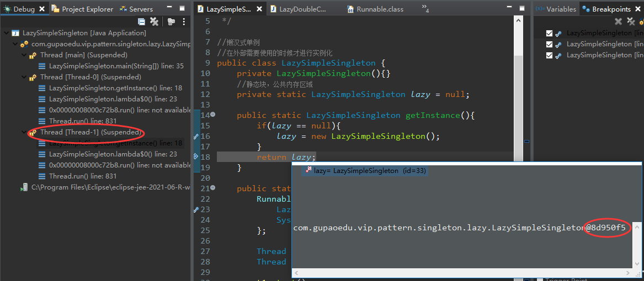This screenshot has height=281, width=644.
Task: Fold getInstance method at line 14
Action: tap(213, 115)
